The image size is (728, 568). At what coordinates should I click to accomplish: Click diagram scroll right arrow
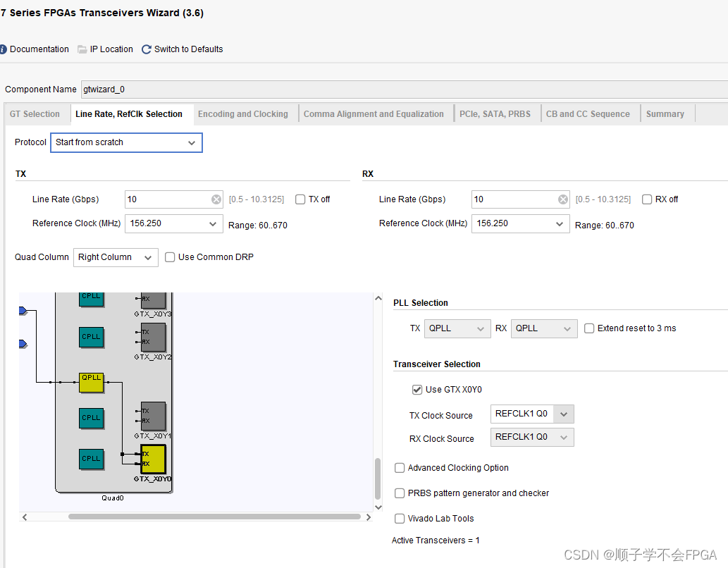tap(368, 517)
